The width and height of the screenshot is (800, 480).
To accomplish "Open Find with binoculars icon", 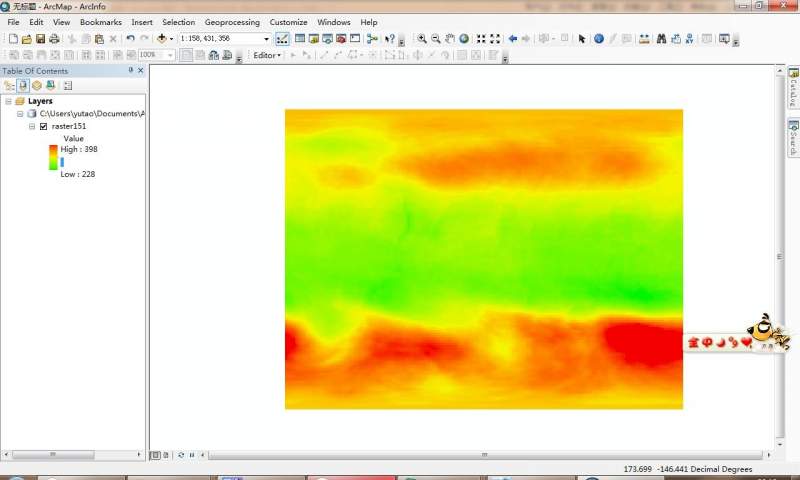I will 662,39.
